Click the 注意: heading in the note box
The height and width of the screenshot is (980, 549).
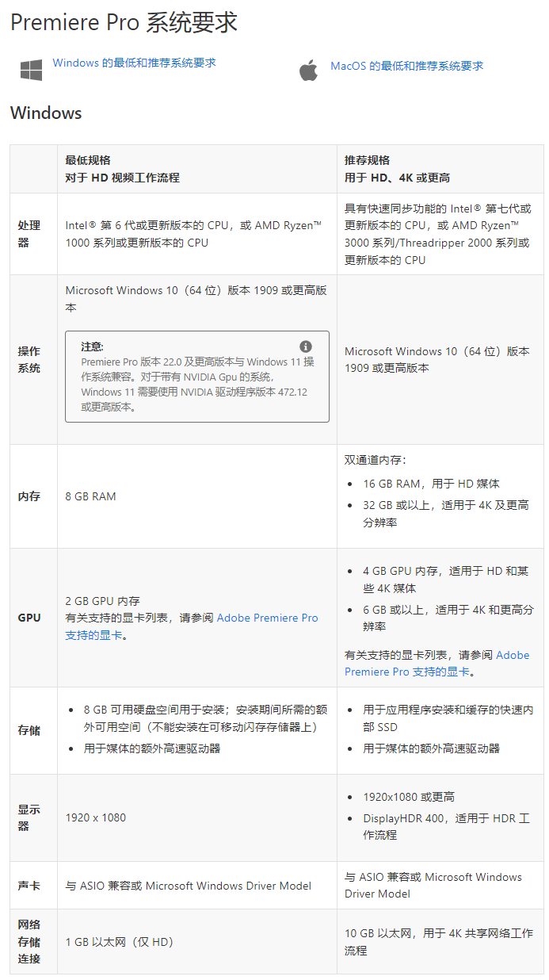93,346
